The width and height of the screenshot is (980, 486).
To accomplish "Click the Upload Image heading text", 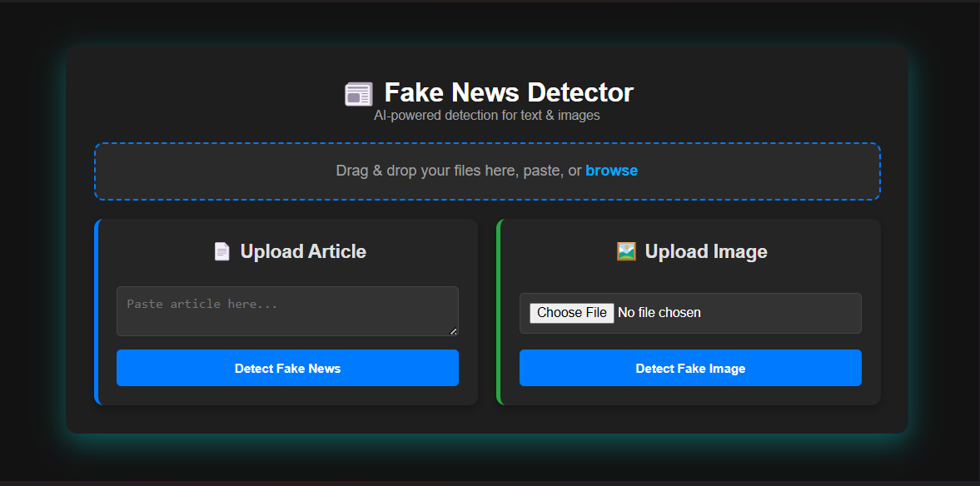I will coord(706,252).
